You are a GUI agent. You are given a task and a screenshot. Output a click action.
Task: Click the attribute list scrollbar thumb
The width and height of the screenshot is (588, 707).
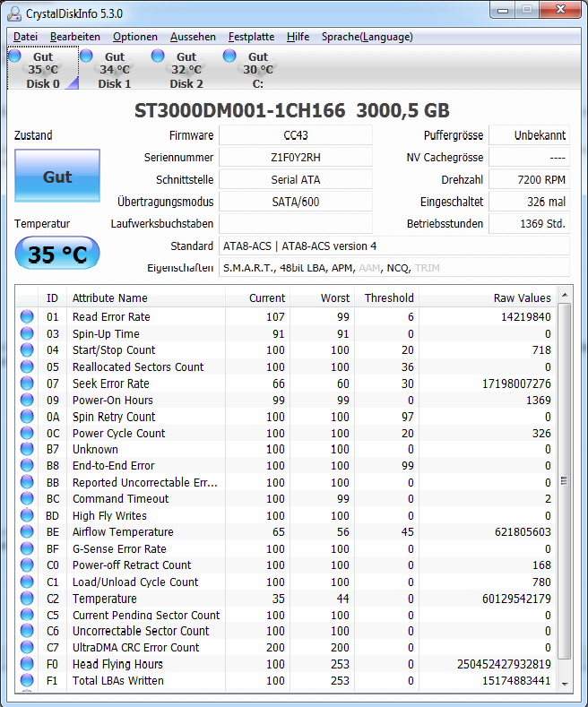[564, 481]
